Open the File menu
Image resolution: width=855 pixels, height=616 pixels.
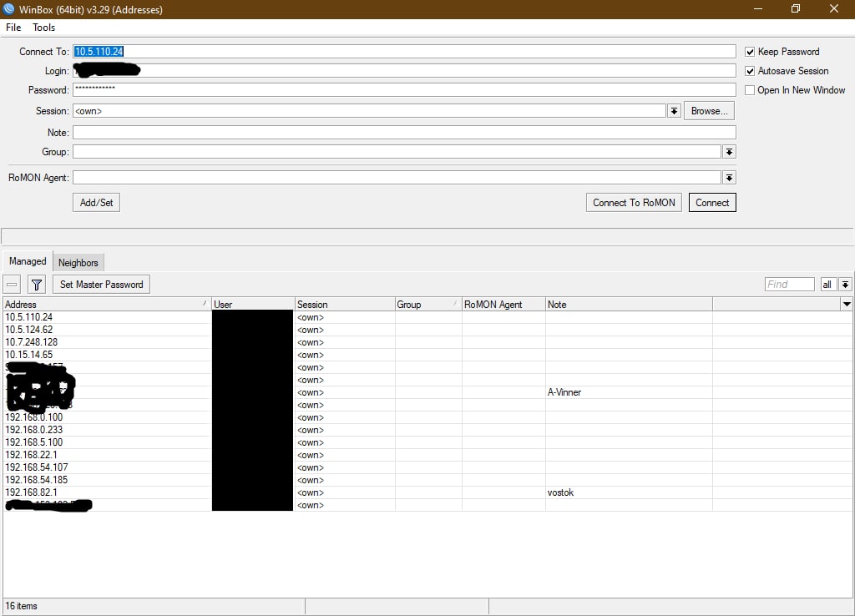pyautogui.click(x=13, y=28)
